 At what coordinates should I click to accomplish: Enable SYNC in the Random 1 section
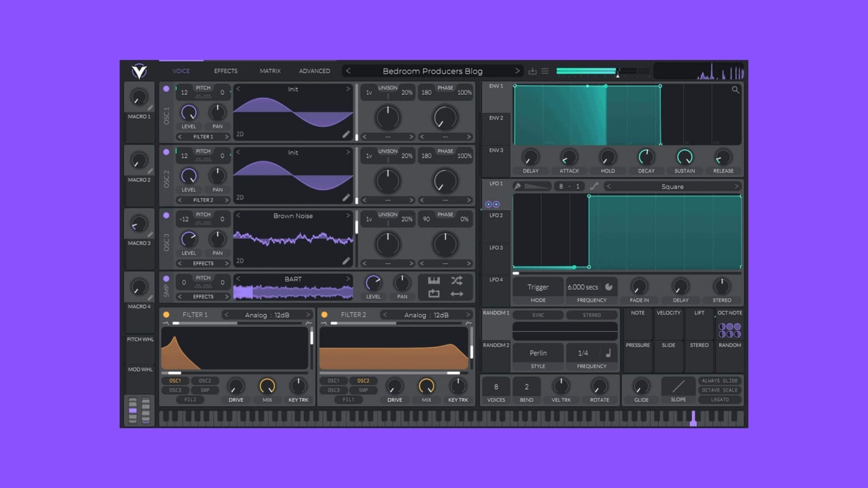538,315
